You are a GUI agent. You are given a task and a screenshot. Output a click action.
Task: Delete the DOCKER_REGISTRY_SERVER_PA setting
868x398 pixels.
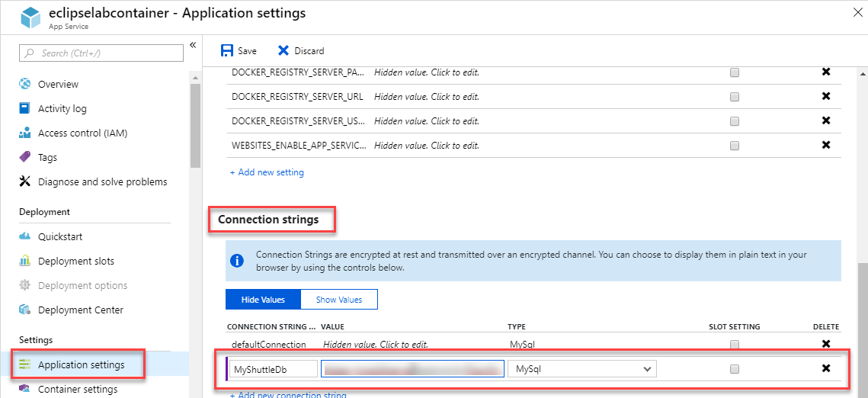coord(826,72)
